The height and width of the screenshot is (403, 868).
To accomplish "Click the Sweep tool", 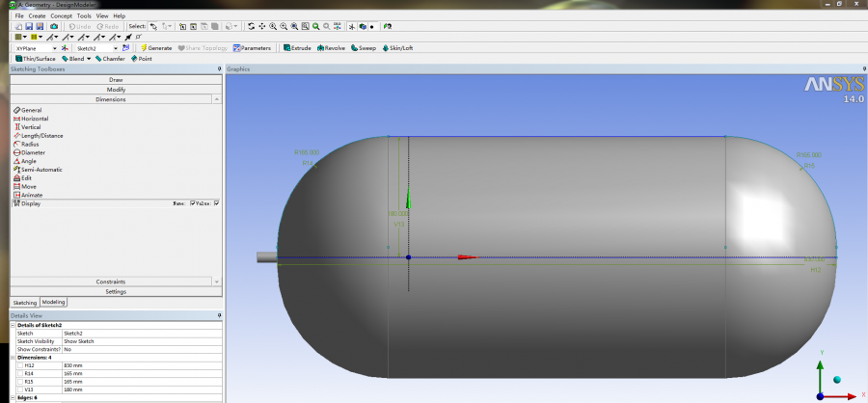I will pyautogui.click(x=364, y=47).
